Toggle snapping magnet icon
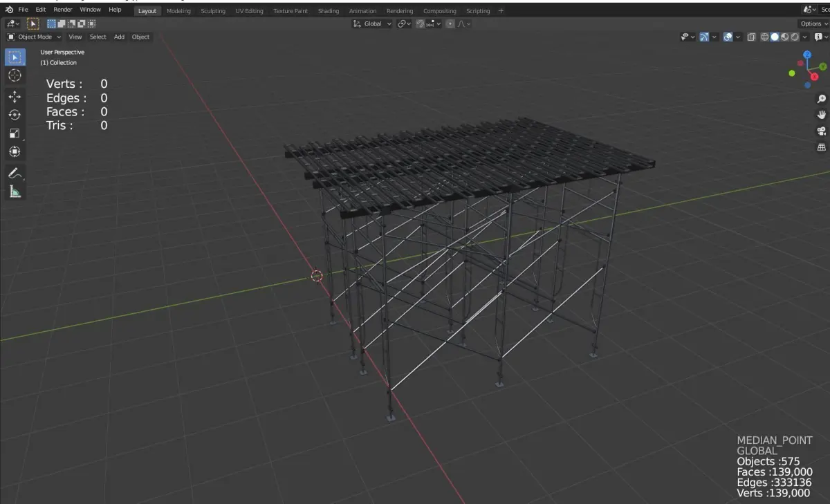 (x=420, y=24)
